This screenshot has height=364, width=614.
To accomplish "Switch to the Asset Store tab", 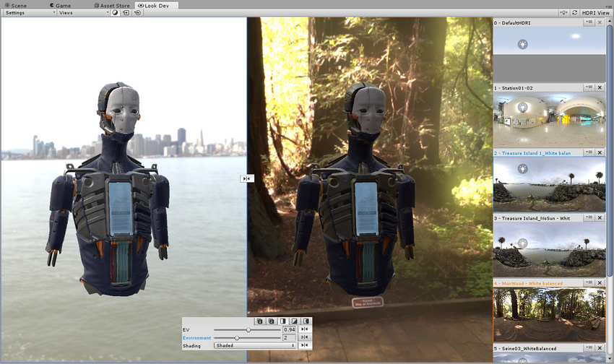I will 112,5.
